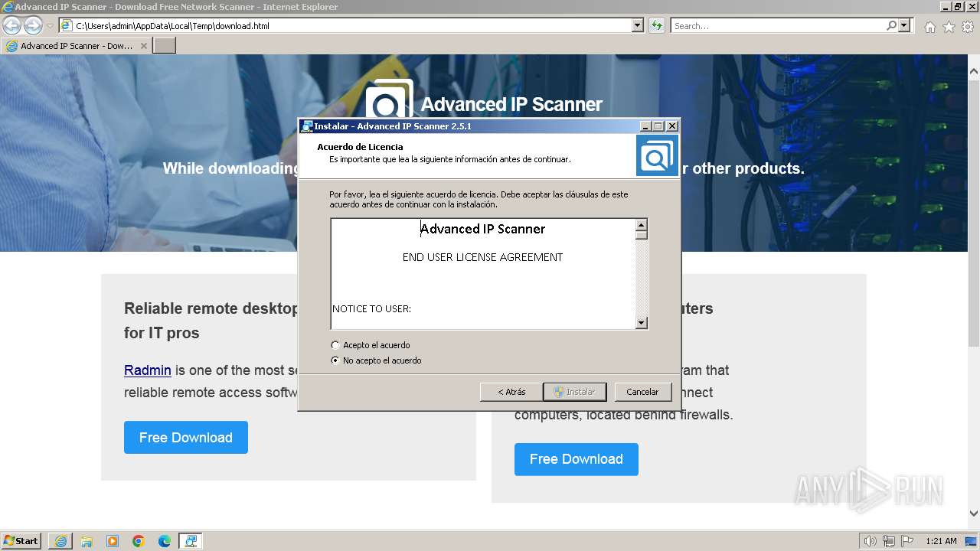
Task: Click Advanced IP Scanner page logo
Action: click(389, 101)
